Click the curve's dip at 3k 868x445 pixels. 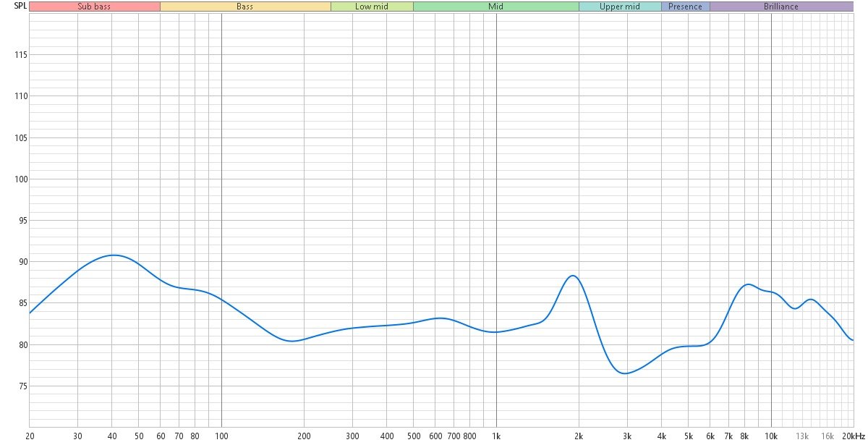pos(626,373)
